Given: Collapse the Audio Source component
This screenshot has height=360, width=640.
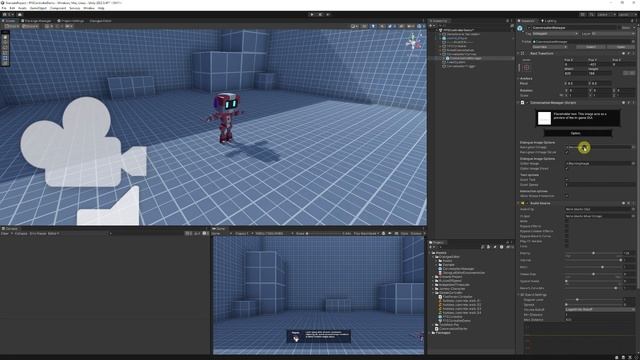Looking at the screenshot, I should coord(518,203).
